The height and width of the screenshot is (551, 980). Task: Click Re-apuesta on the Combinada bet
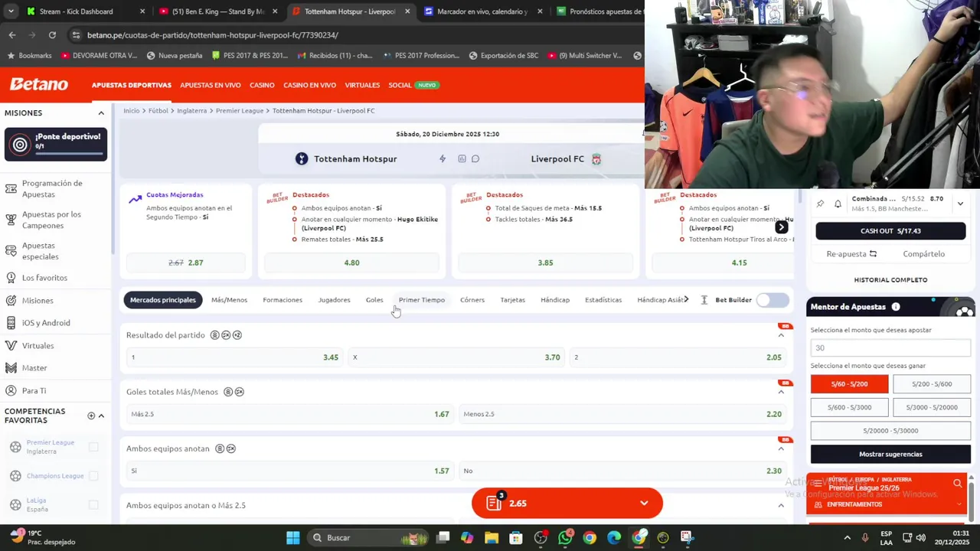click(x=851, y=254)
